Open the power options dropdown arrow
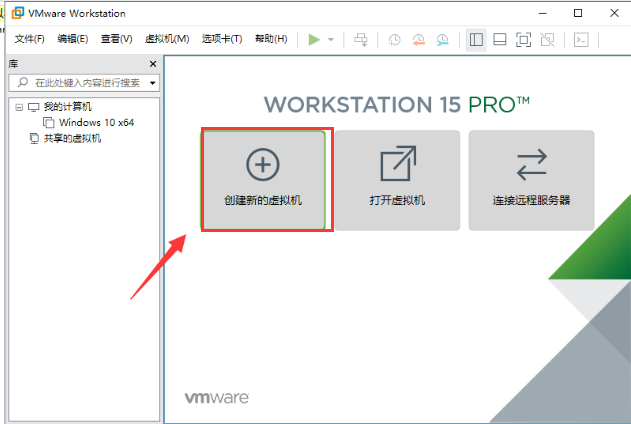631x424 pixels. tap(331, 40)
